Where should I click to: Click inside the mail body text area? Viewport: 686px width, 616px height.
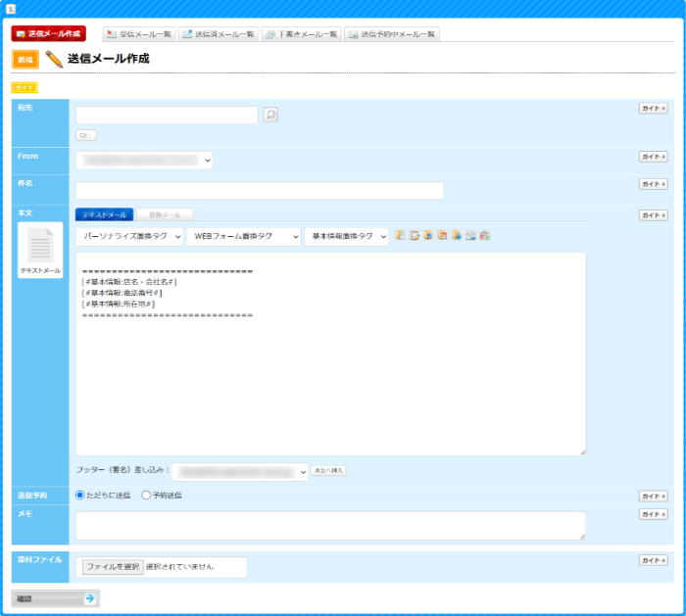(x=331, y=355)
